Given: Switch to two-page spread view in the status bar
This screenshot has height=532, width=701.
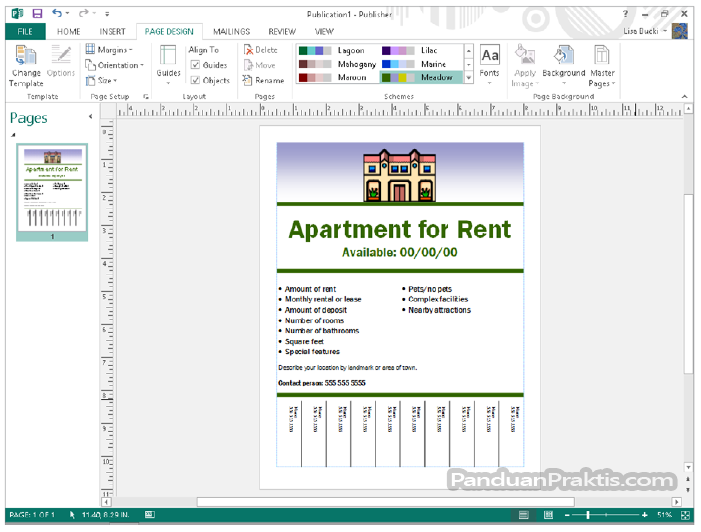Looking at the screenshot, I should tap(546, 514).
